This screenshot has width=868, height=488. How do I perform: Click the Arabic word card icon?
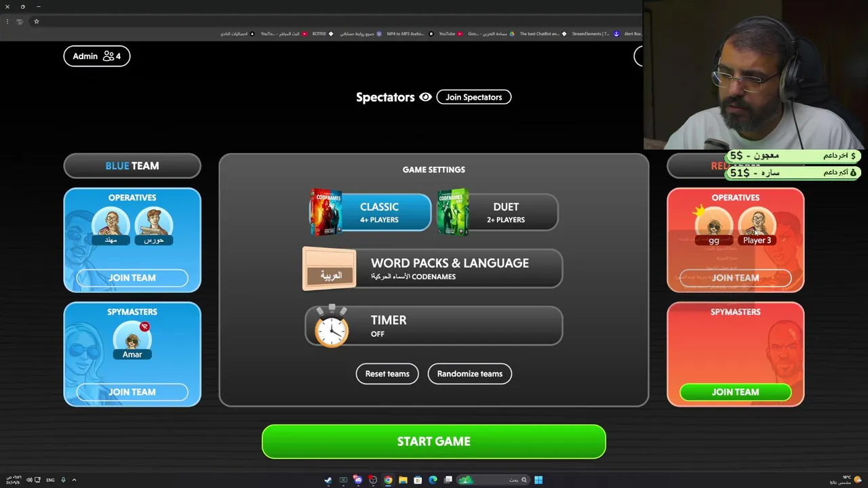pos(330,270)
